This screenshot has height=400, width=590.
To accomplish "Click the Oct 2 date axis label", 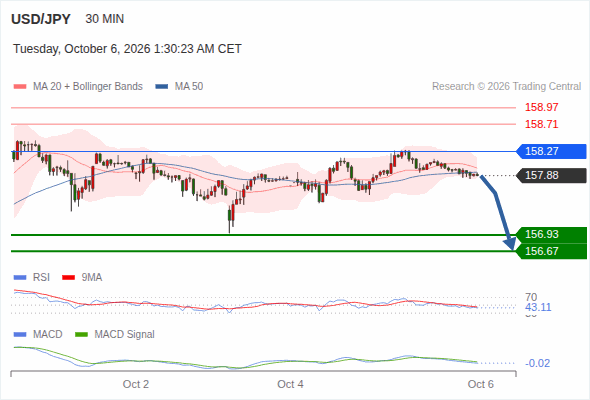I will tap(136, 384).
